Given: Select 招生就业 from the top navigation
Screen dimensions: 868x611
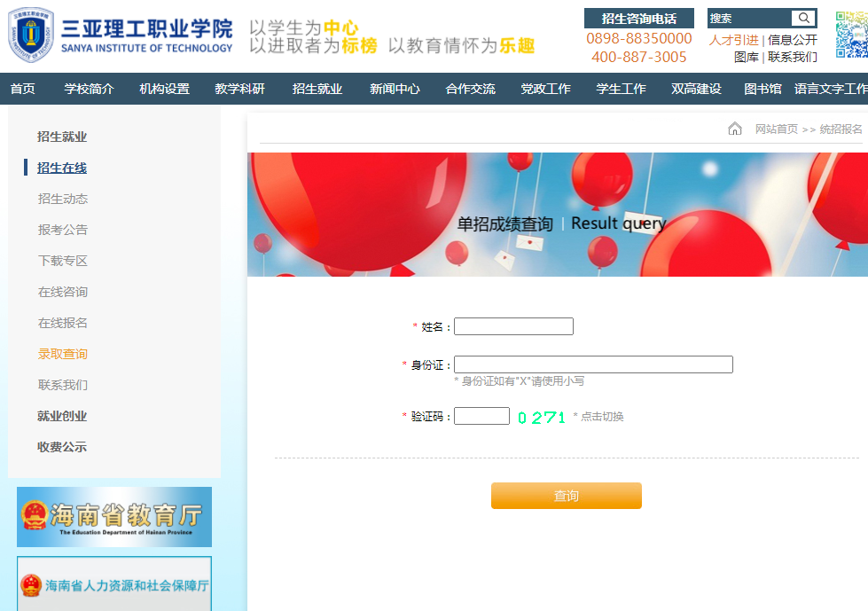Looking at the screenshot, I should (x=317, y=89).
